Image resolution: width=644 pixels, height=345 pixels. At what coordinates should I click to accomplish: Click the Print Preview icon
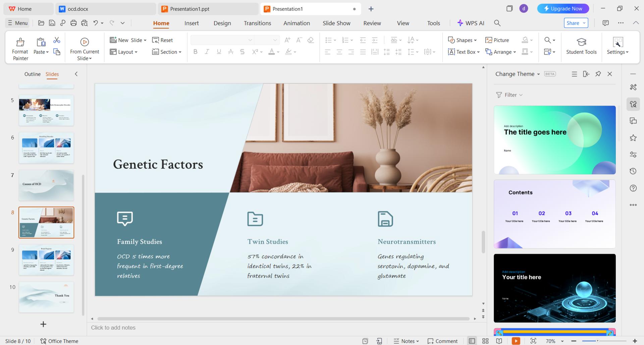coord(84,23)
